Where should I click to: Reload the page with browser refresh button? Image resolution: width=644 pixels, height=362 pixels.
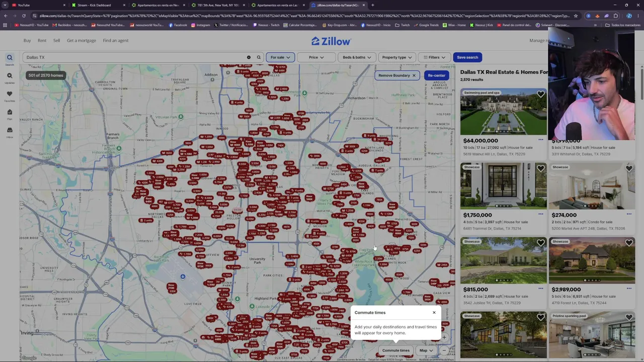coord(24,16)
